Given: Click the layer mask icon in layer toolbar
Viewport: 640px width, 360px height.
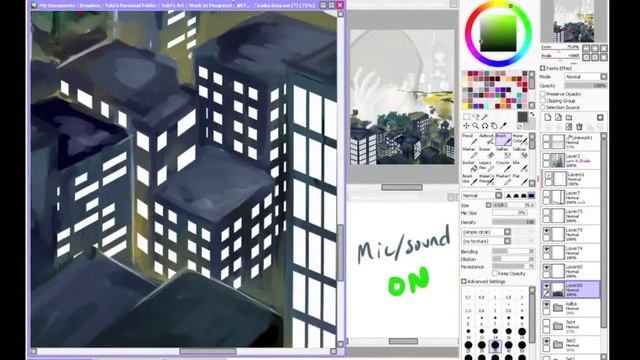Looking at the screenshot, I should [x=600, y=118].
